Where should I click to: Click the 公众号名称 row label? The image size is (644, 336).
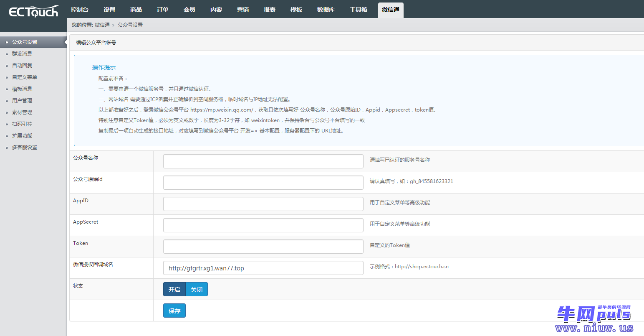[86, 158]
